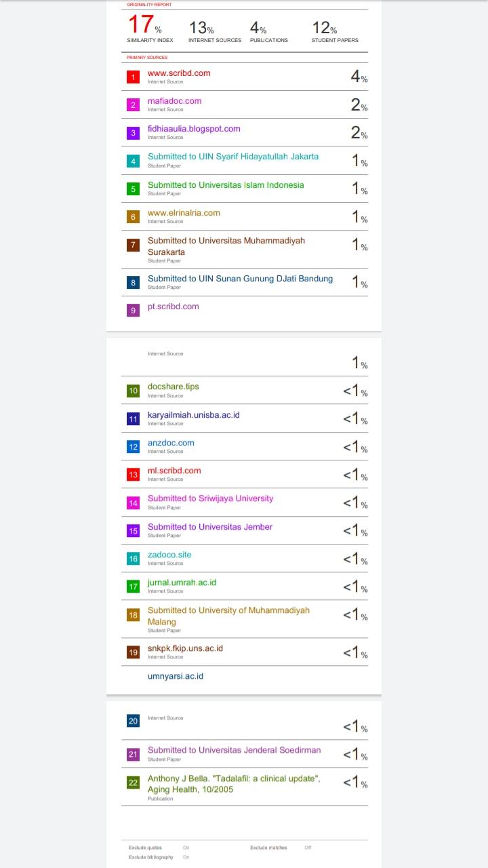This screenshot has width=488, height=868.
Task: Click the Exclude matches Off setting
Action: pos(308,848)
